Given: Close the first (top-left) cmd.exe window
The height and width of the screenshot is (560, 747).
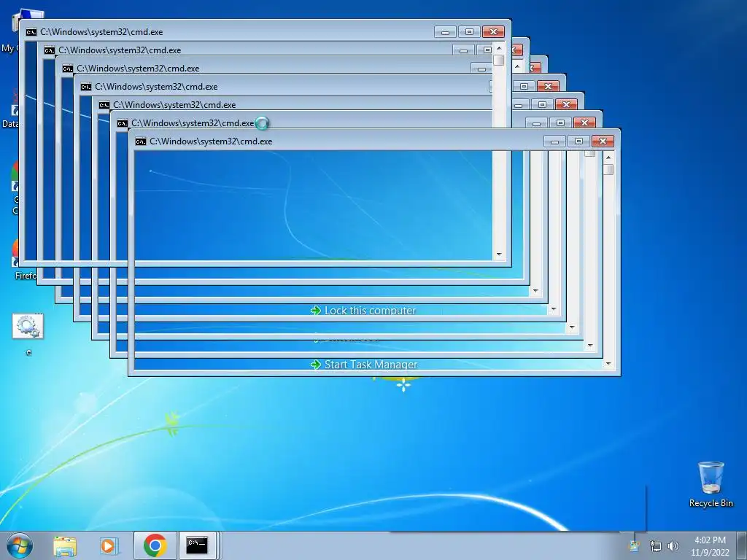Looking at the screenshot, I should click(x=493, y=32).
